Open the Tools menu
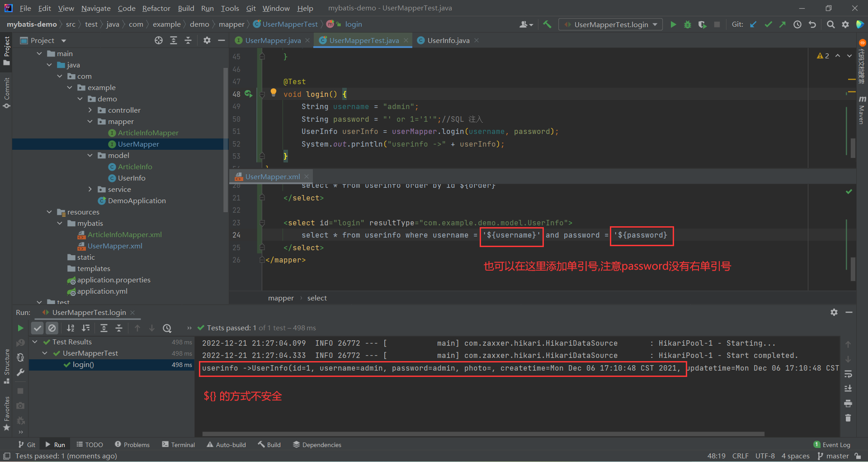The width and height of the screenshot is (868, 462). (x=230, y=8)
